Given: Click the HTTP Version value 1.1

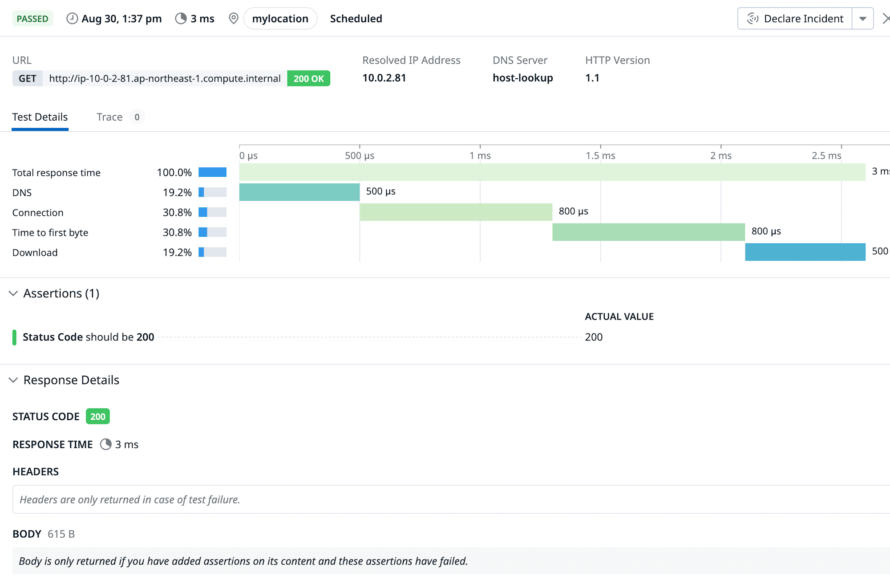Looking at the screenshot, I should click(x=592, y=78).
